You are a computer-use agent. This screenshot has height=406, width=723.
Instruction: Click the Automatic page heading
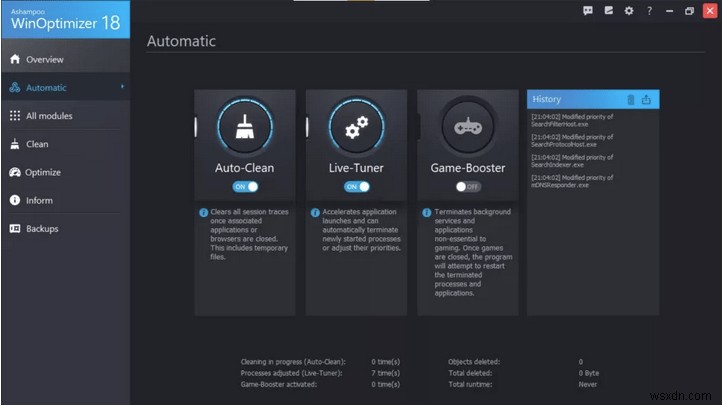coord(181,41)
